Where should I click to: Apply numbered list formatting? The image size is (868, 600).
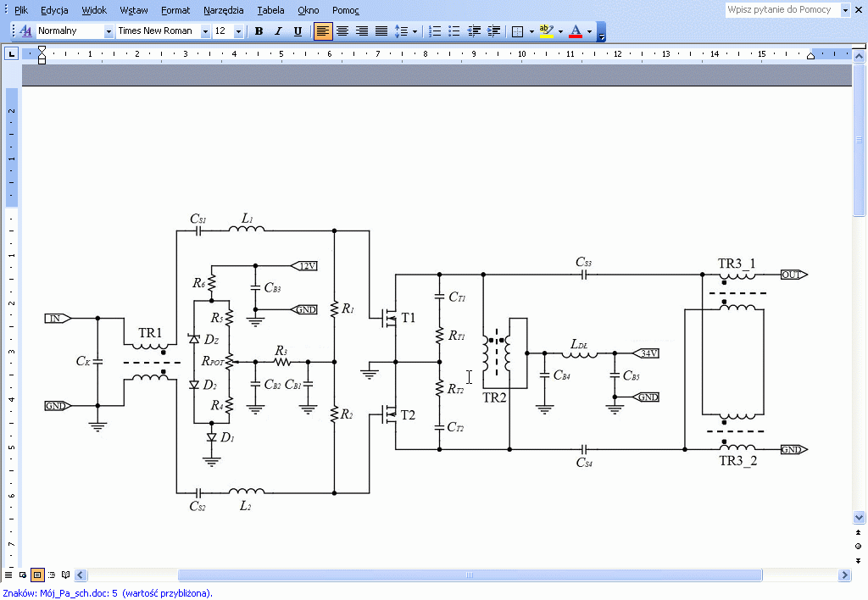pos(435,31)
